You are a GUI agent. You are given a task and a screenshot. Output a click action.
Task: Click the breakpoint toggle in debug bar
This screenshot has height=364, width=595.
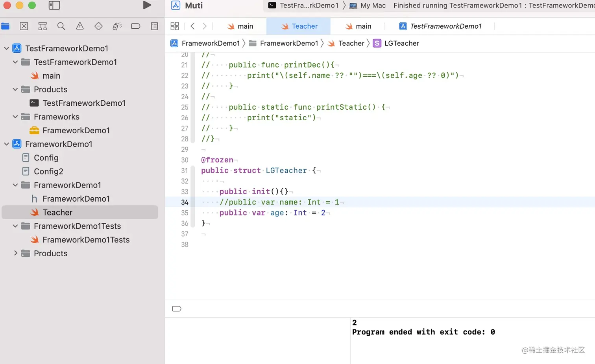click(177, 309)
